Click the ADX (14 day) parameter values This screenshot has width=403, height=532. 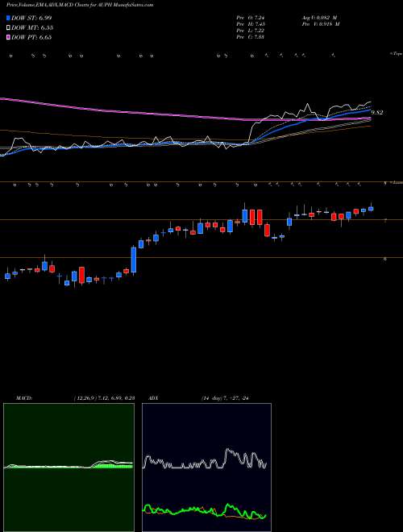(225, 398)
